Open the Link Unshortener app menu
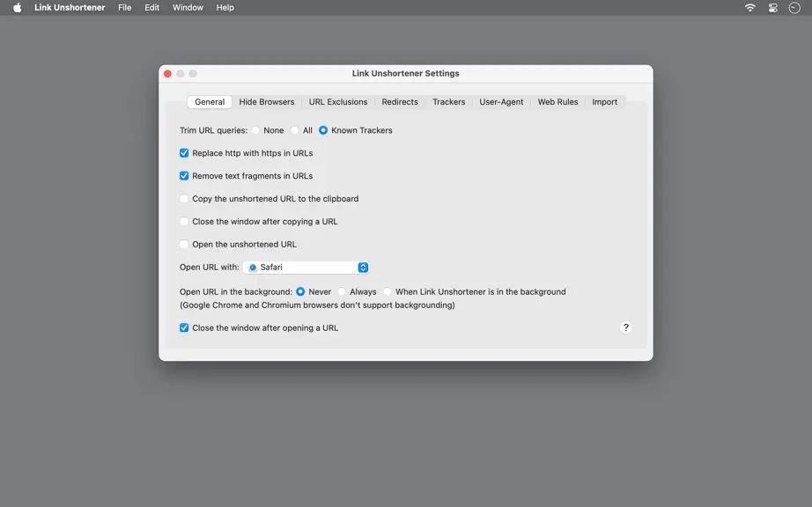This screenshot has width=812, height=507. pyautogui.click(x=70, y=8)
